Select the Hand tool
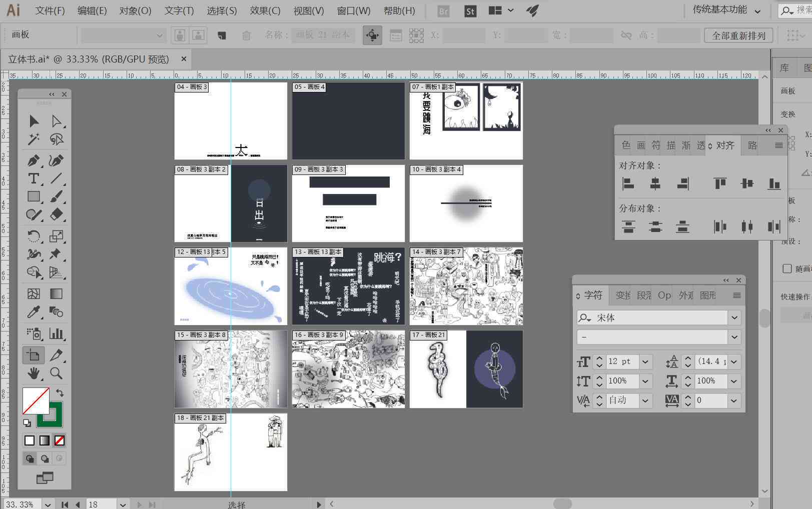812x509 pixels. [34, 373]
